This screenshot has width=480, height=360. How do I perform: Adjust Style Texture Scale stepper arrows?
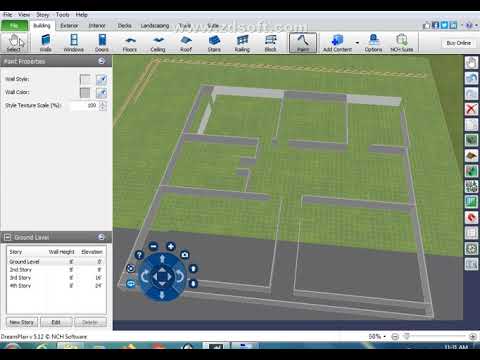103,106
